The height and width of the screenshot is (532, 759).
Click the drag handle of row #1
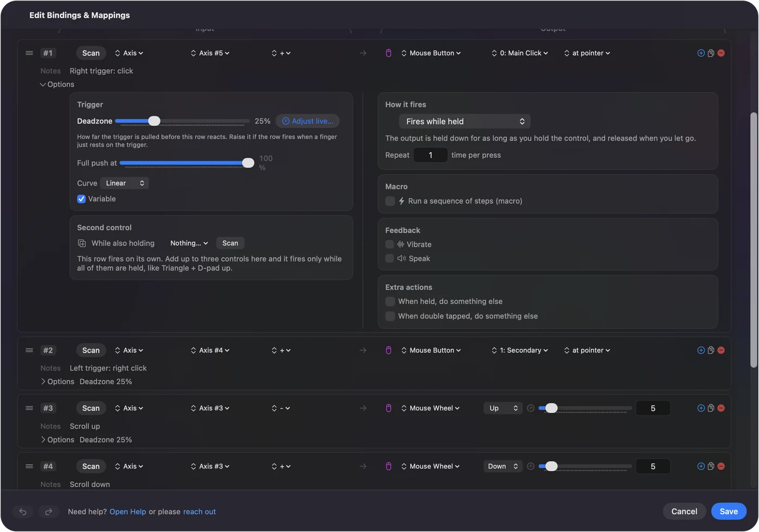coord(29,53)
